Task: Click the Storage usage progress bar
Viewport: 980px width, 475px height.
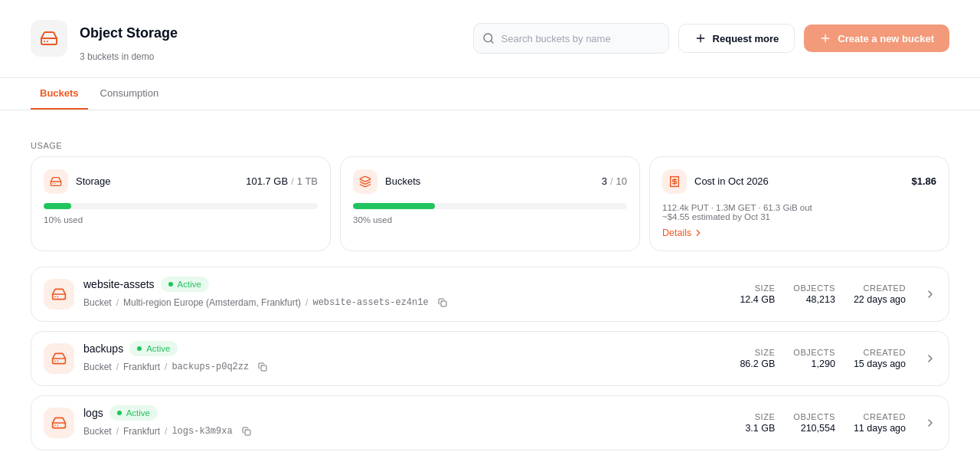Action: [181, 206]
